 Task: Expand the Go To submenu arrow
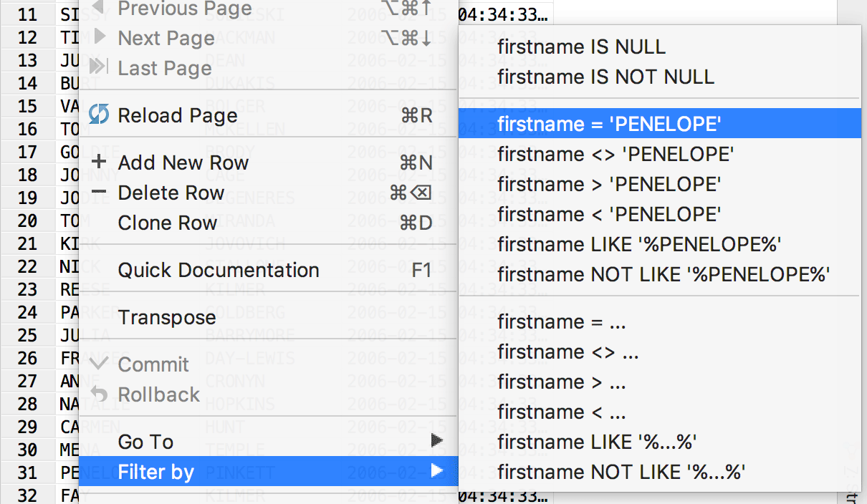(437, 441)
